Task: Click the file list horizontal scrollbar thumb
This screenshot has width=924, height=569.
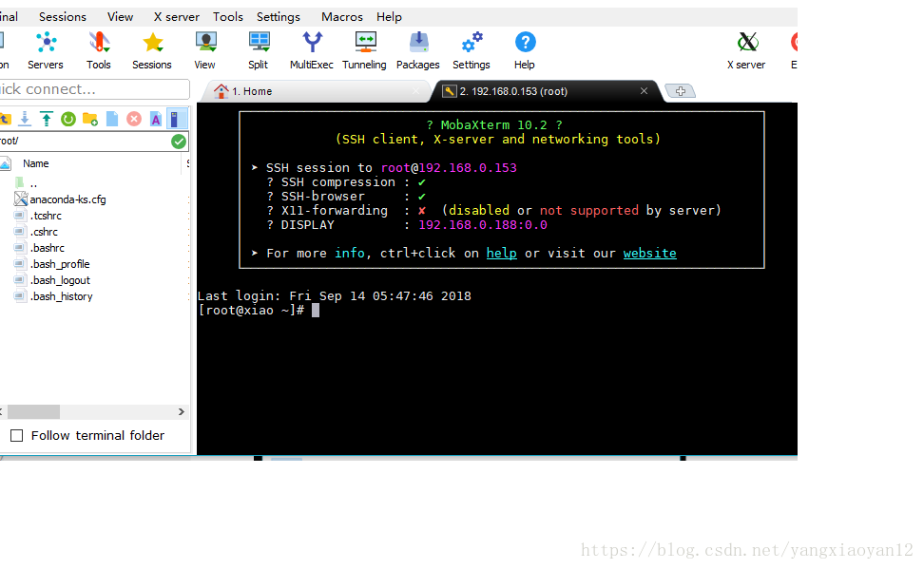Action: tap(33, 411)
